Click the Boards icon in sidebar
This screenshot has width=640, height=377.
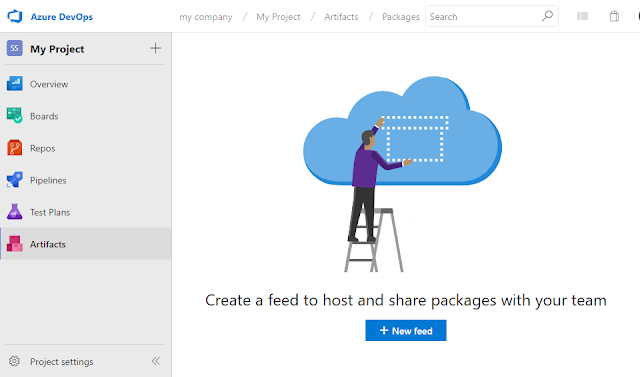coord(15,115)
